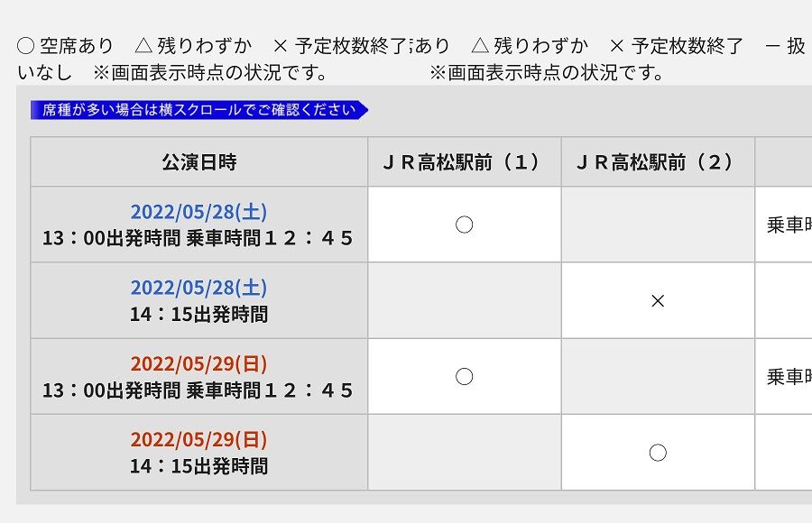The height and width of the screenshot is (523, 812).
Task: Click the ○ mark for 5/29 14:15 JR高松駅前（２）
Action: click(x=658, y=452)
